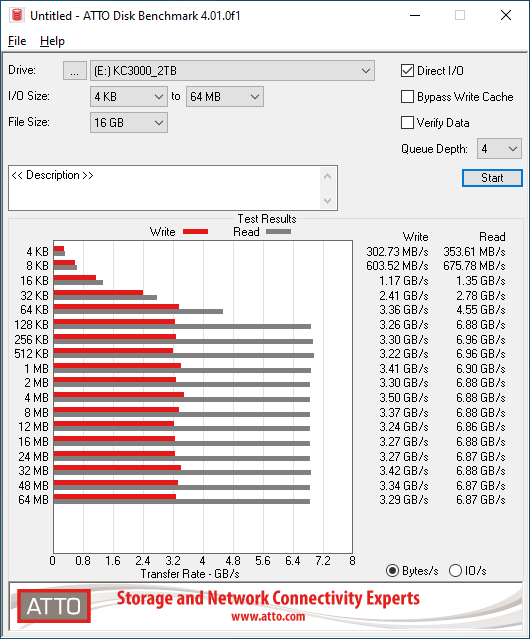Image resolution: width=530 pixels, height=639 pixels.
Task: Open the maximum I/O Size dropdown (64 MB)
Action: pyautogui.click(x=225, y=97)
